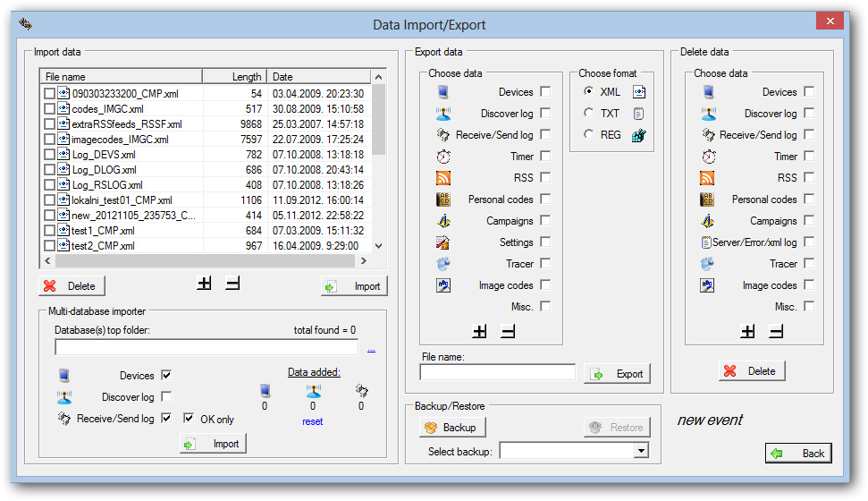Screen dimensions: 868x501
Task: Click the Back button
Action: [x=798, y=454]
